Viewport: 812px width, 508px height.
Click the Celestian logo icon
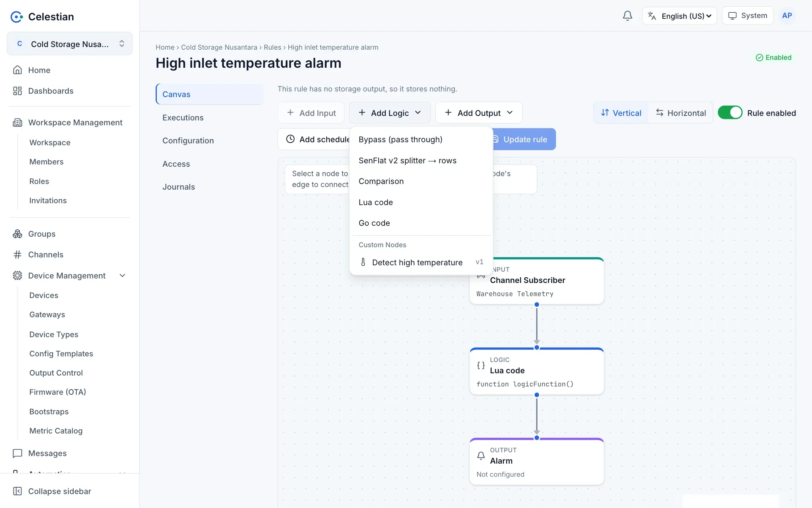click(x=17, y=17)
